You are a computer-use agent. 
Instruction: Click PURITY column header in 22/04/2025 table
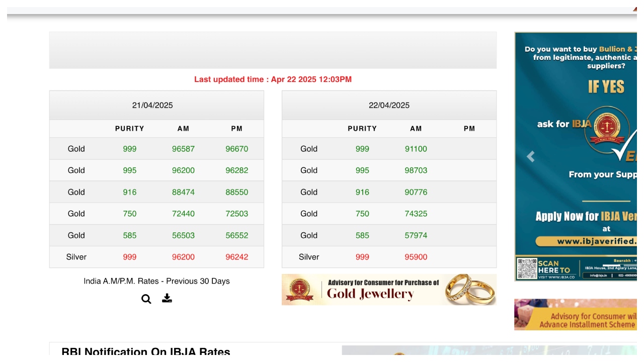pos(362,129)
